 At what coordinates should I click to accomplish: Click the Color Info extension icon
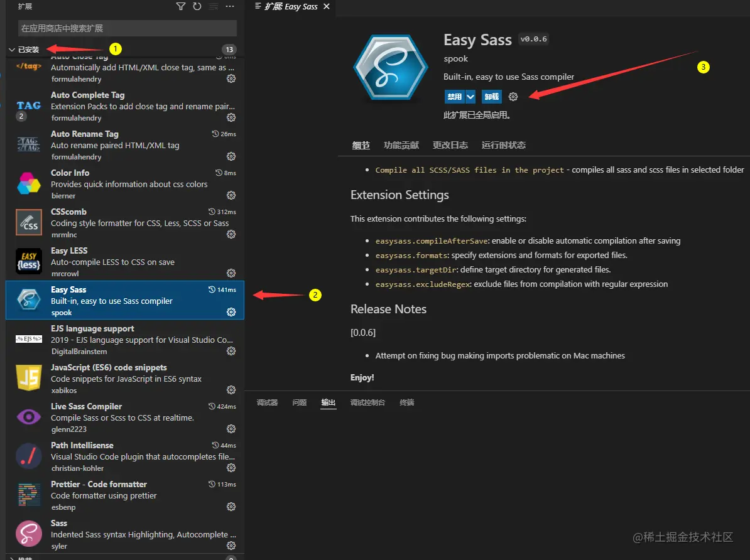(29, 184)
